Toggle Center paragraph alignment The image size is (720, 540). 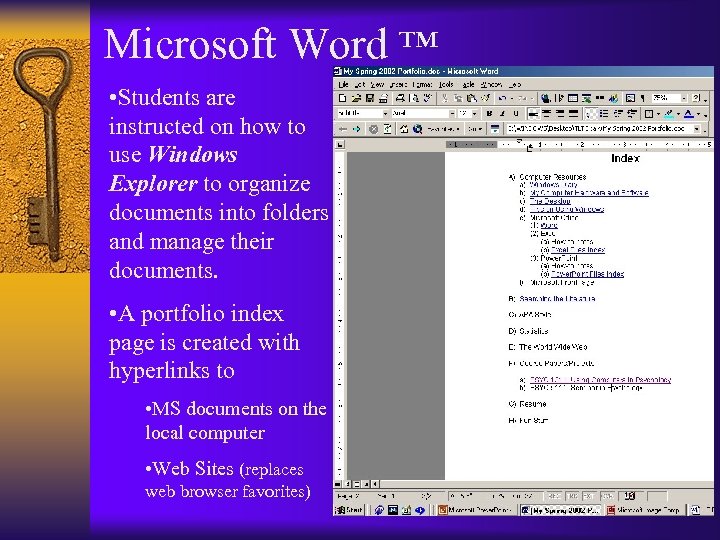[546, 113]
